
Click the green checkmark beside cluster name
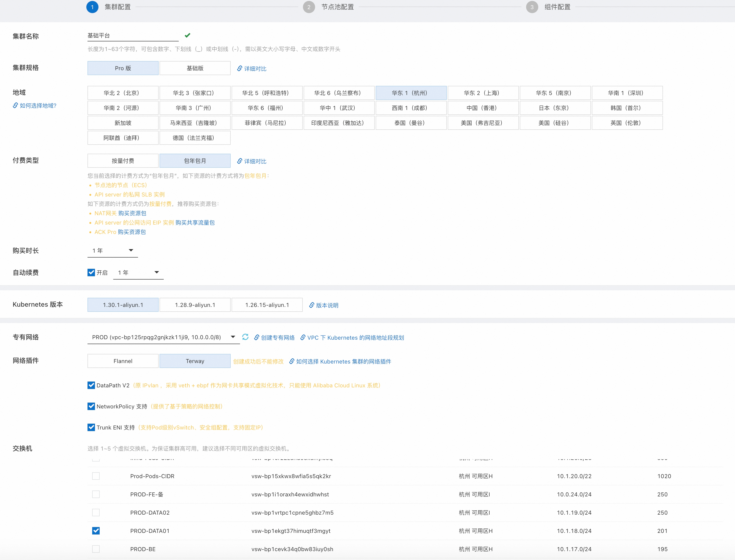[x=187, y=35]
